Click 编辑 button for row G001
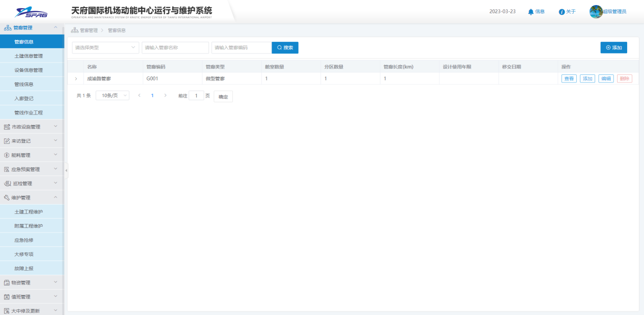Image resolution: width=644 pixels, height=315 pixels. pyautogui.click(x=606, y=79)
